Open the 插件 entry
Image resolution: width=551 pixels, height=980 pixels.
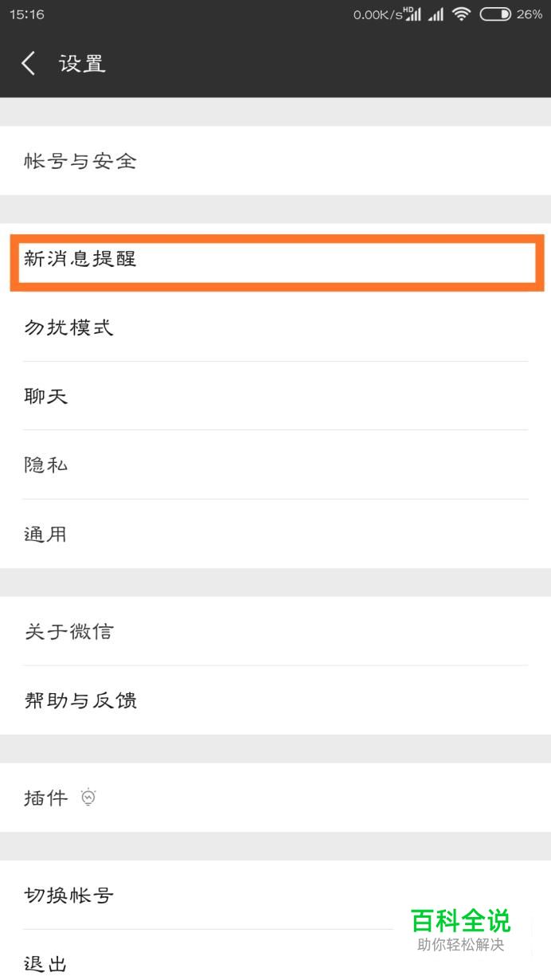click(46, 798)
